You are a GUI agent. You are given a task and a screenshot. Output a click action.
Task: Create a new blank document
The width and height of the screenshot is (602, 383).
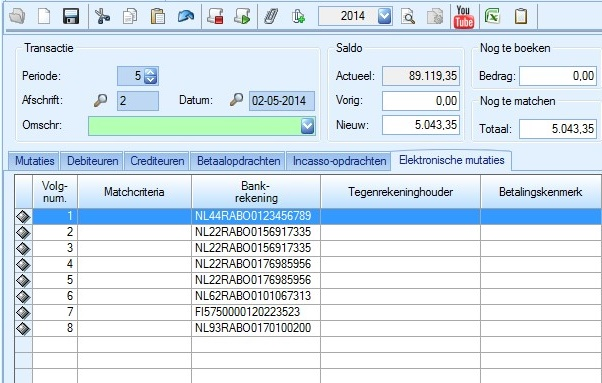pyautogui.click(x=44, y=17)
